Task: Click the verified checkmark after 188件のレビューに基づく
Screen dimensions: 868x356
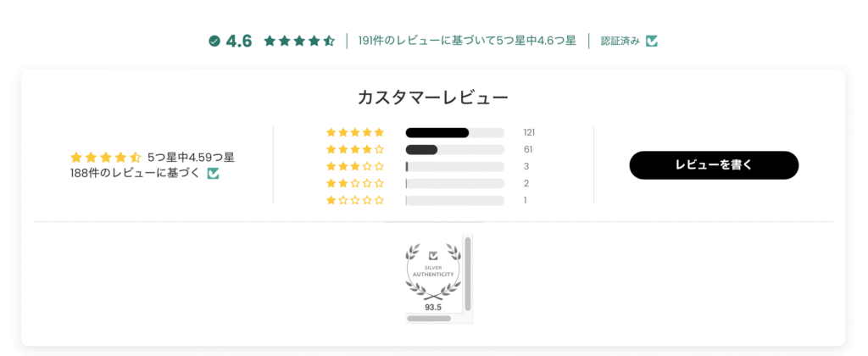Action: click(214, 173)
